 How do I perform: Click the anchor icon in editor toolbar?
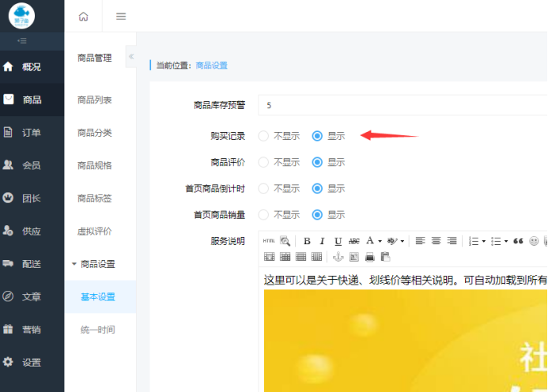(338, 257)
